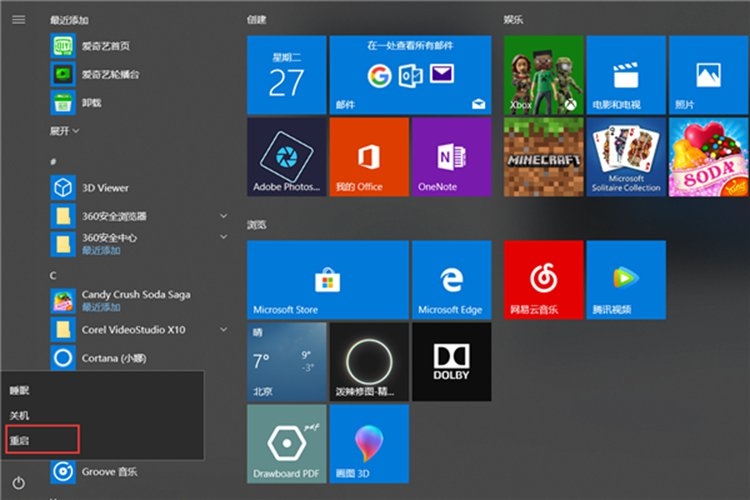Image resolution: width=750 pixels, height=500 pixels.
Task: Open the Dolby tile
Action: pos(452,362)
